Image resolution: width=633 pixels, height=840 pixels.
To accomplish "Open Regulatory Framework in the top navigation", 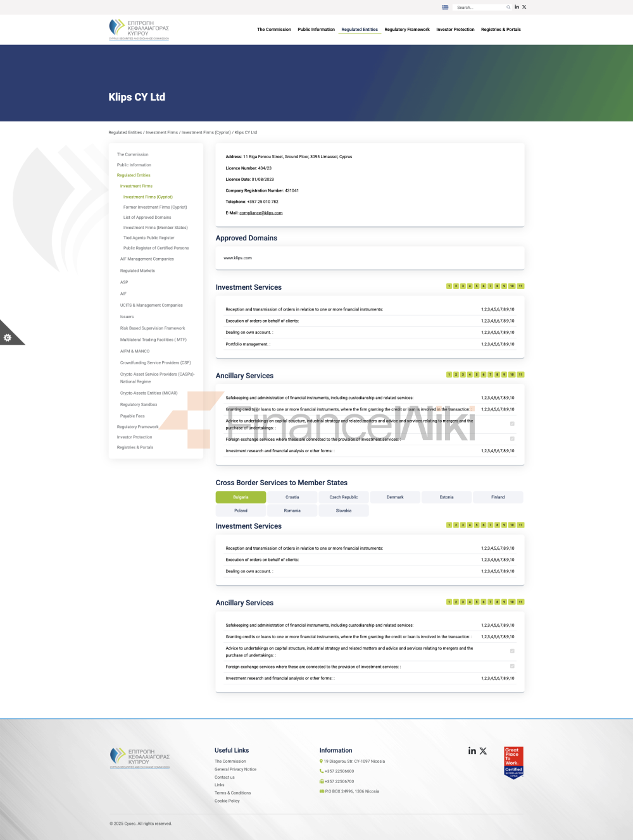I will pos(407,30).
